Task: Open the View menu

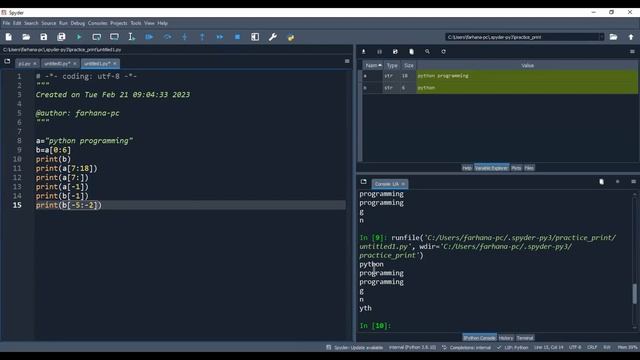Action: coord(149,23)
